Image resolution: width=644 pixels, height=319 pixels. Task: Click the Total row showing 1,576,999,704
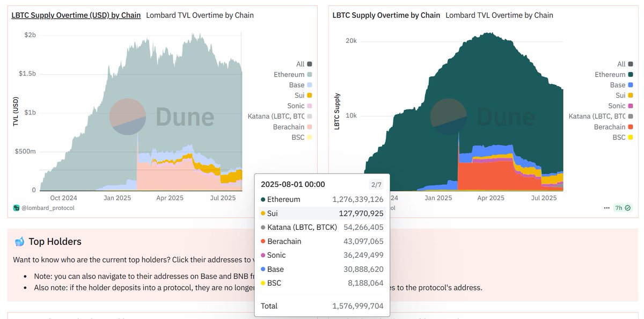click(x=322, y=306)
